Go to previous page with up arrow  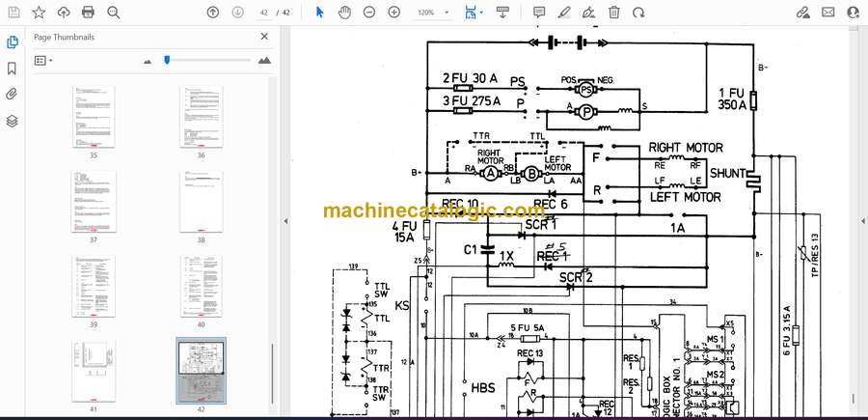coord(213,13)
